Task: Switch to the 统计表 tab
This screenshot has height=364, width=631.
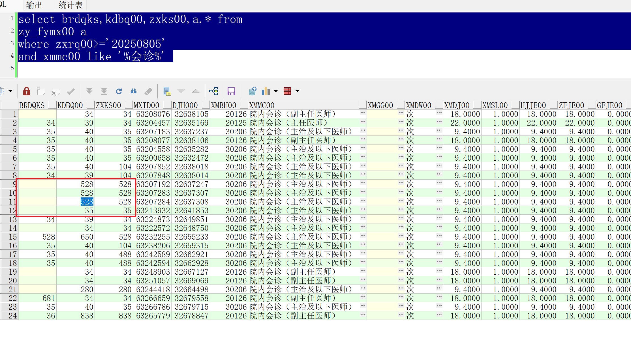Action: (x=70, y=5)
